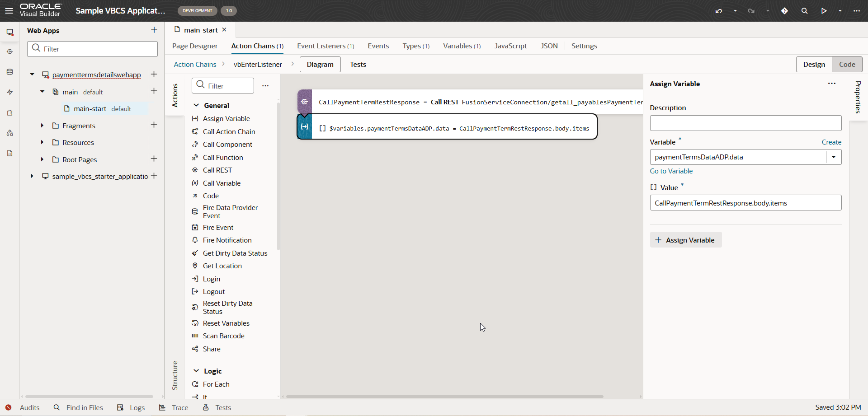Click the Undo icon in header
Image resolution: width=868 pixels, height=416 pixels.
tap(719, 11)
